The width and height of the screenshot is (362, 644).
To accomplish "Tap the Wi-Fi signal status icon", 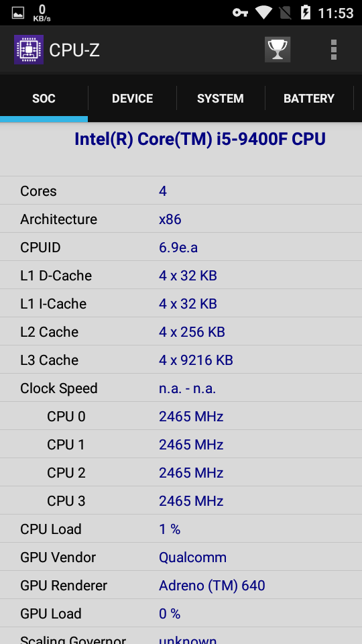I will click(263, 13).
